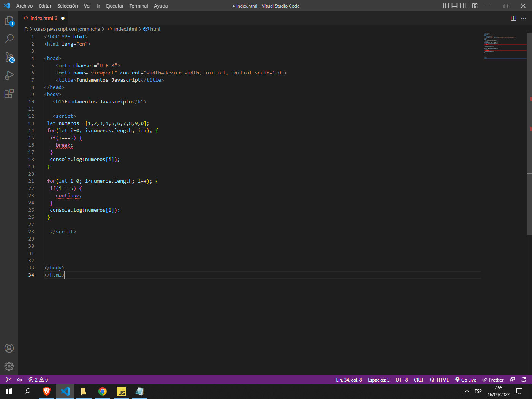Open the Ver menu
This screenshot has height=399, width=532.
pos(87,6)
